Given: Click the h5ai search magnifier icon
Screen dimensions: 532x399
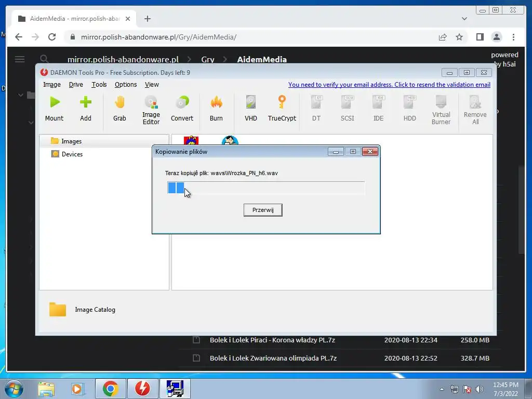Looking at the screenshot, I should (44, 59).
